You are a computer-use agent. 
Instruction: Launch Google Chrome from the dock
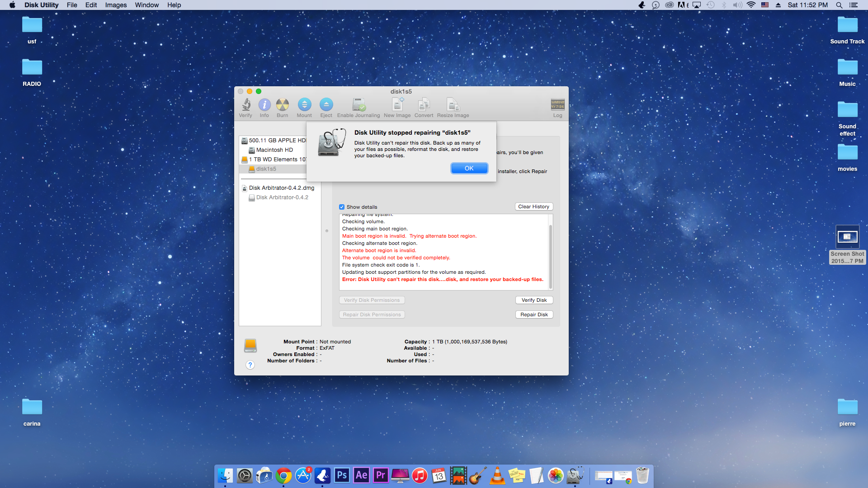pyautogui.click(x=283, y=475)
